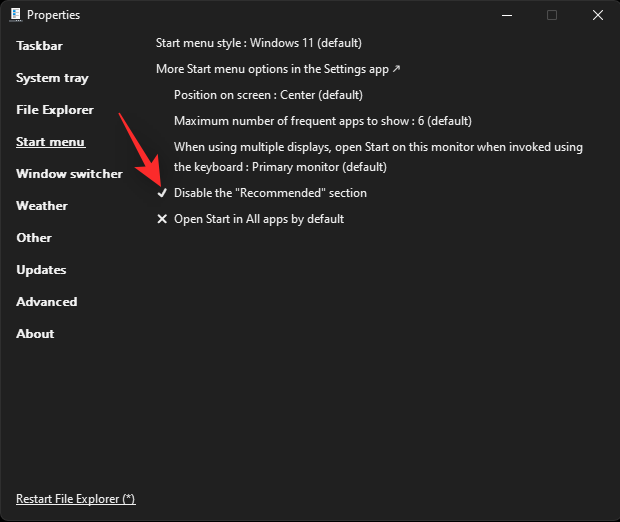
Task: Set maximum number of frequent apps
Action: coord(323,121)
